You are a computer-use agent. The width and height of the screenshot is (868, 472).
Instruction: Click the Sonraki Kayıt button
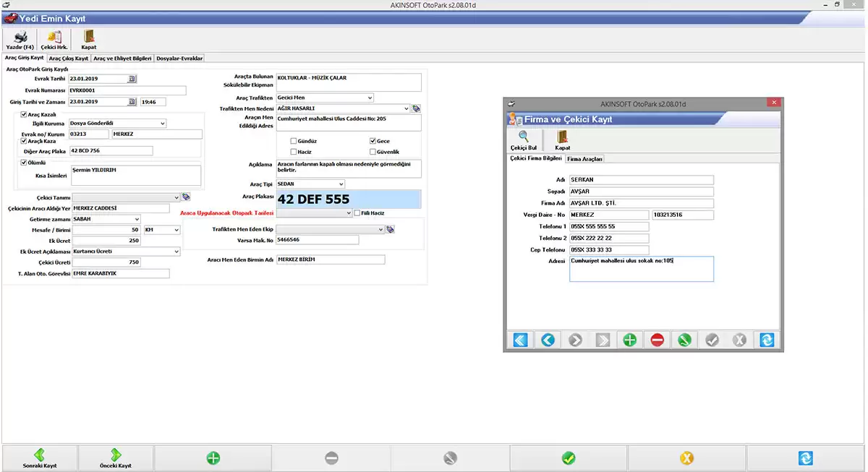pos(40,458)
